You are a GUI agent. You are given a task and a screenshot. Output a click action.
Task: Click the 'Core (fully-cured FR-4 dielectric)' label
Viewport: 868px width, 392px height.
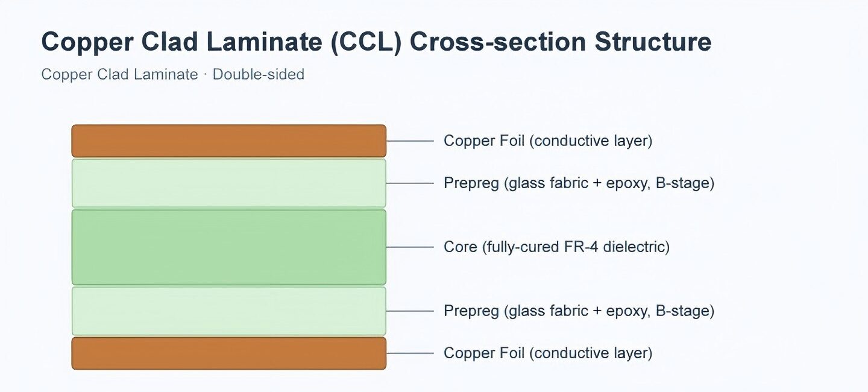[556, 247]
